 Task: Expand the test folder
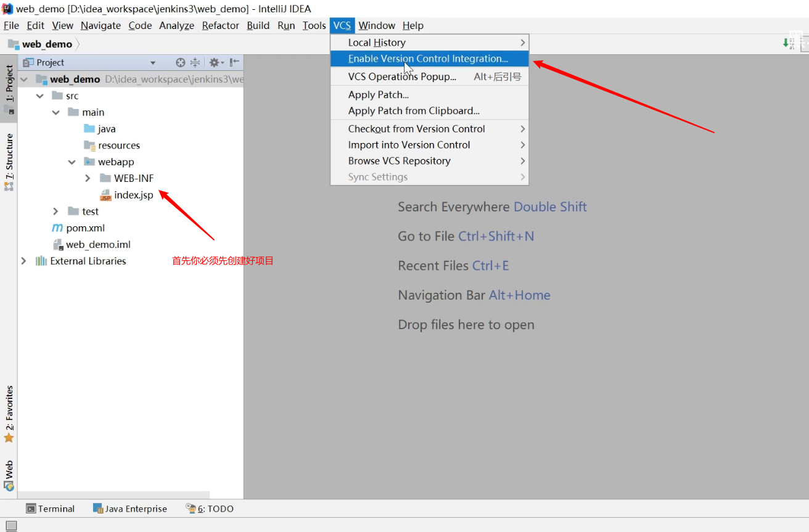click(x=56, y=211)
